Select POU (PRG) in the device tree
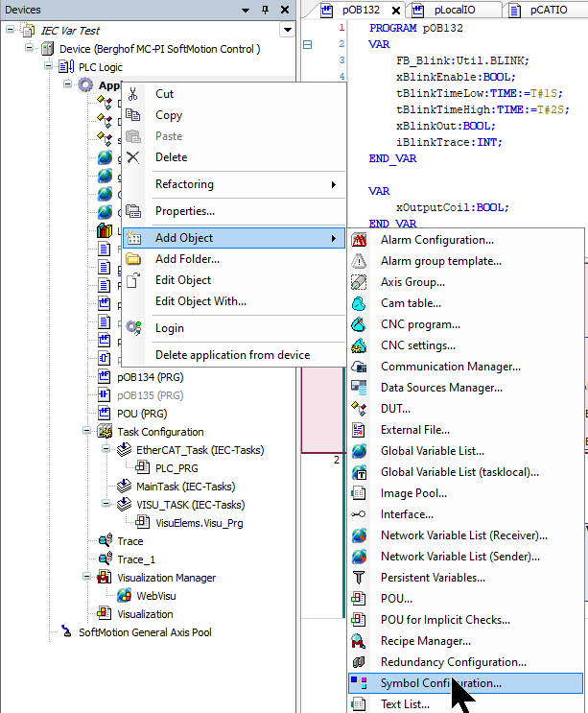The width and height of the screenshot is (588, 713). pos(142,414)
